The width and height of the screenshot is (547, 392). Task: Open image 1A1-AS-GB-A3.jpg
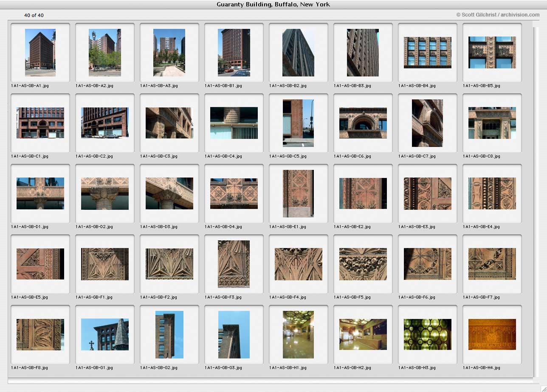169,52
